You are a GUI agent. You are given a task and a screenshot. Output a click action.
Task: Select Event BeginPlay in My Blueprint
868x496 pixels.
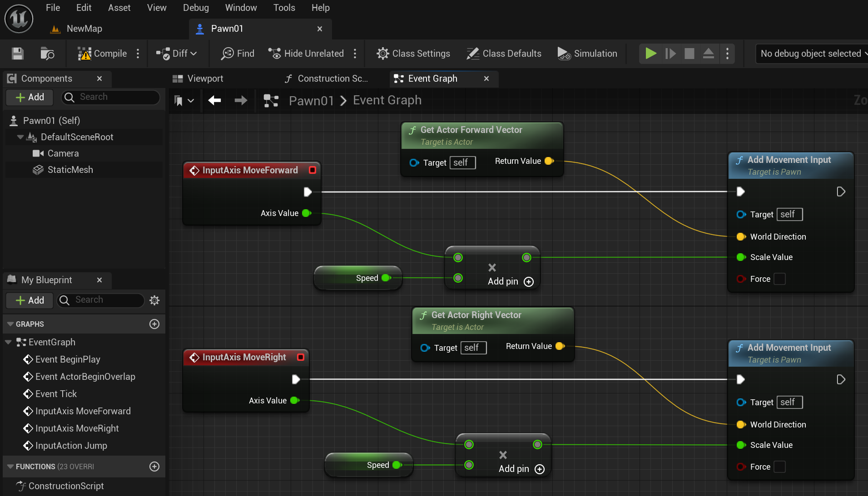[x=62, y=359]
